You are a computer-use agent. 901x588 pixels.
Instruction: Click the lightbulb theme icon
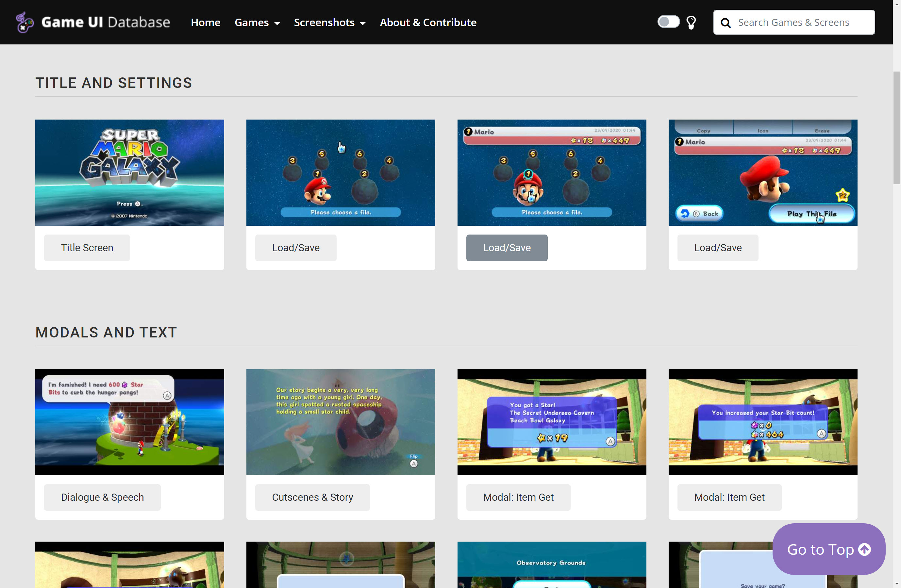691,22
